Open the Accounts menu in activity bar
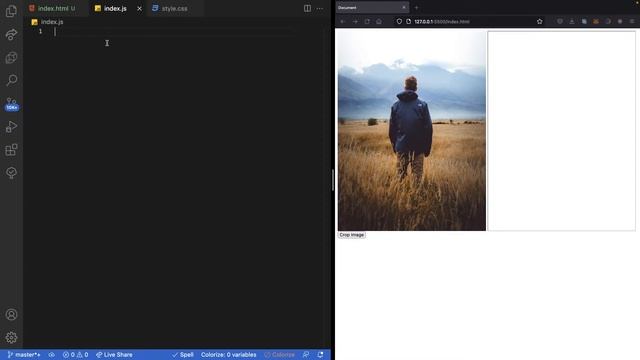This screenshot has width=640, height=360. (11, 315)
